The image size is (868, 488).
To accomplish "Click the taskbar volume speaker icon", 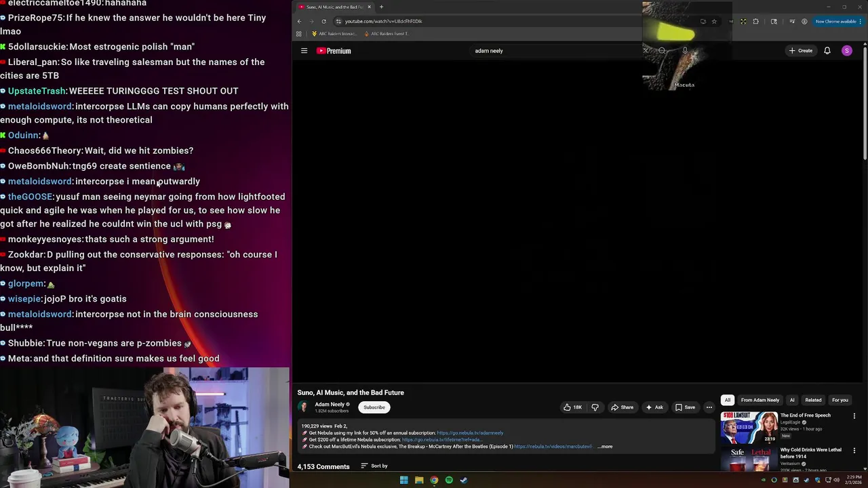I will (x=836, y=480).
